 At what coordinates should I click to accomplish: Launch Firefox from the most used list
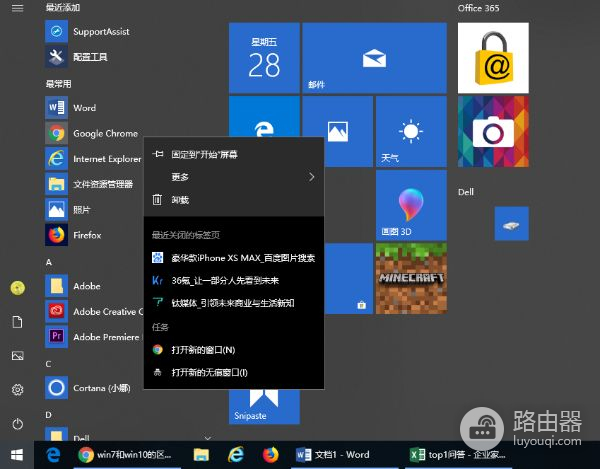(x=87, y=235)
